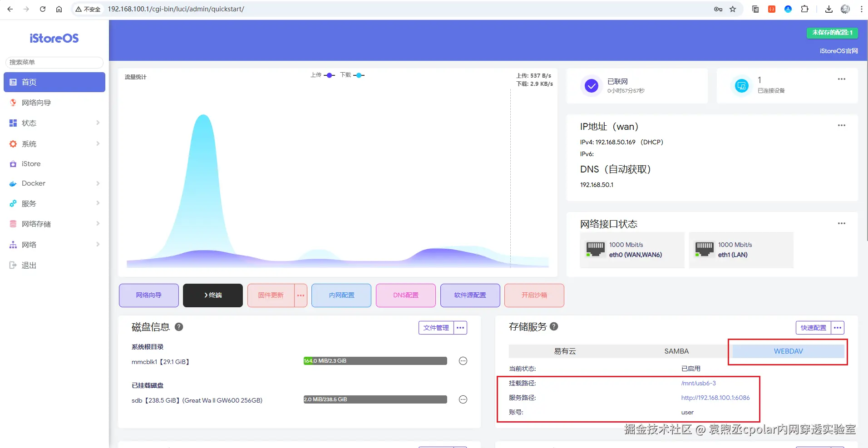Image resolution: width=868 pixels, height=448 pixels.
Task: Click the unsaved configuration badge
Action: [832, 33]
